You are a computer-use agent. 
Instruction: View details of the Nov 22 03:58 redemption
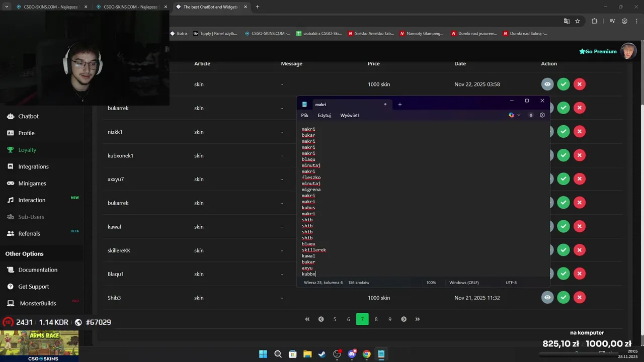pos(547,84)
